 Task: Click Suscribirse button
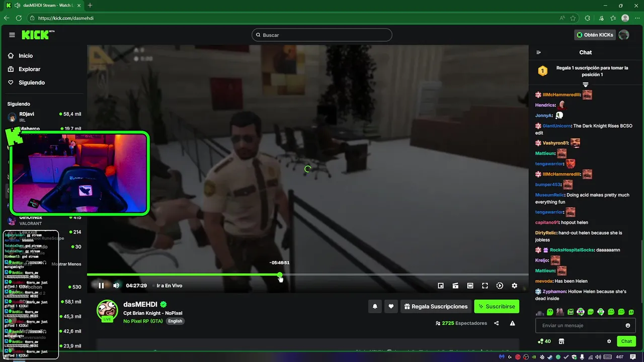click(497, 306)
